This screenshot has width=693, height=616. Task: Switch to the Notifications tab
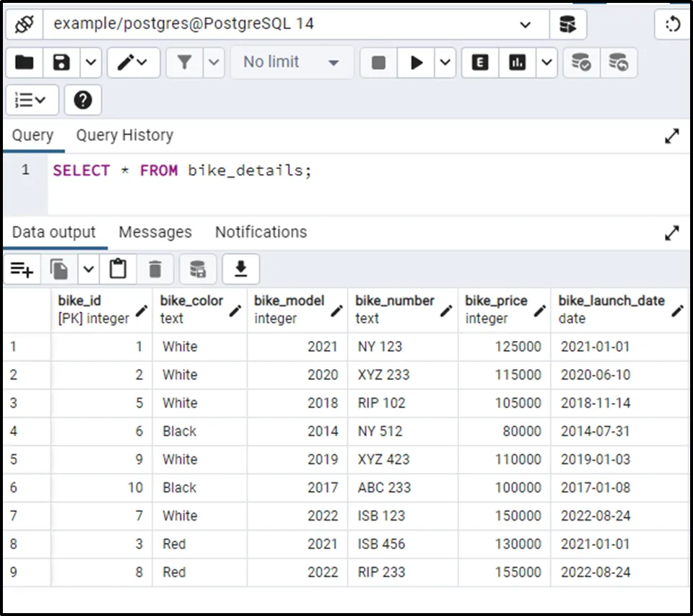[261, 232]
